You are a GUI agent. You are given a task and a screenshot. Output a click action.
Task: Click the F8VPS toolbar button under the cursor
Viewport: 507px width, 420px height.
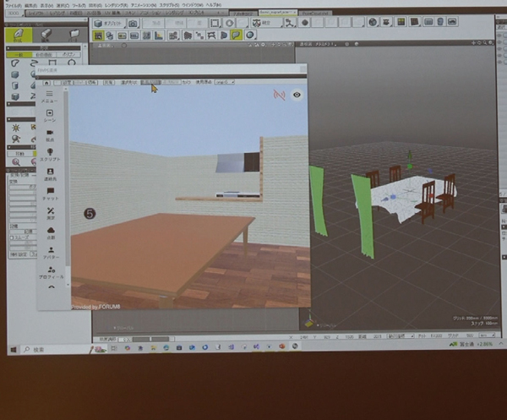click(x=150, y=83)
